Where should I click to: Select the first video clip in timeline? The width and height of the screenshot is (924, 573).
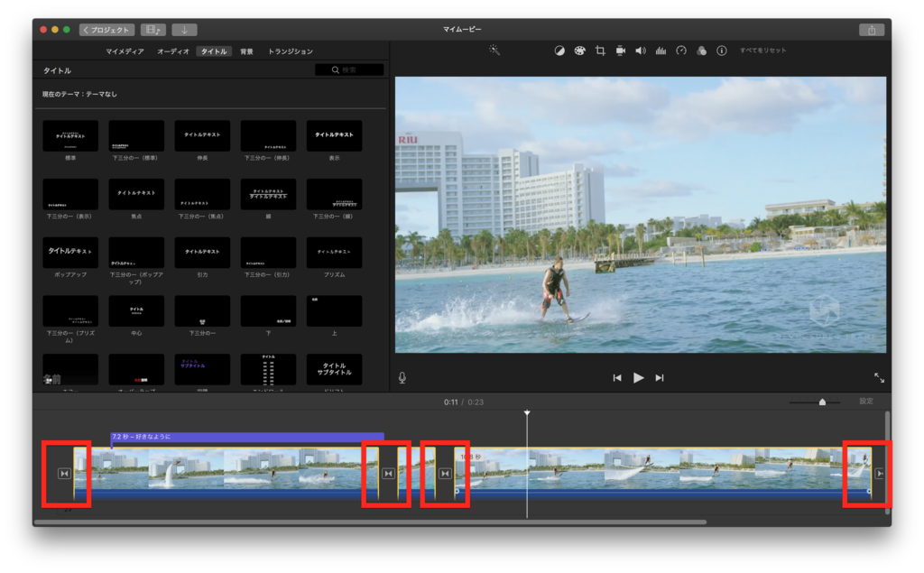click(x=226, y=474)
